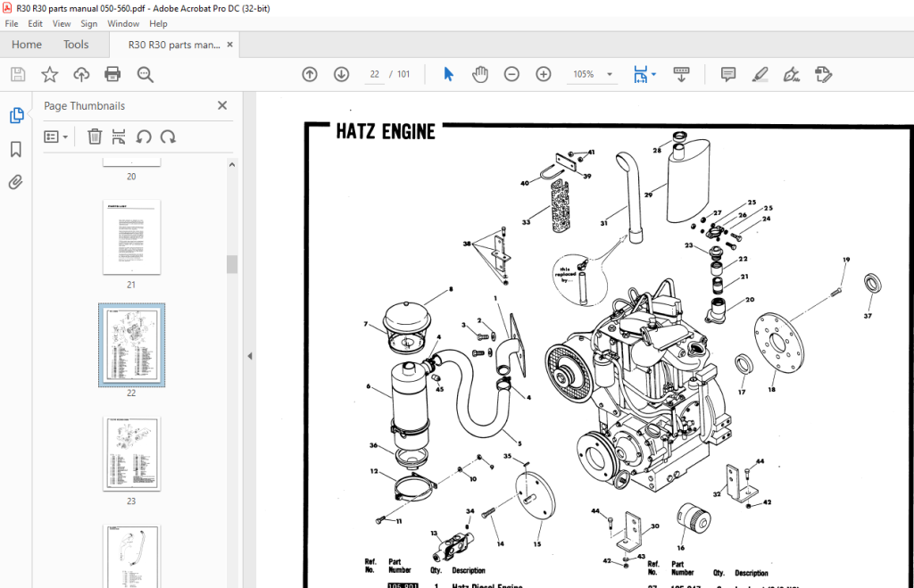Go to the next page
This screenshot has height=588, width=914.
[x=341, y=74]
